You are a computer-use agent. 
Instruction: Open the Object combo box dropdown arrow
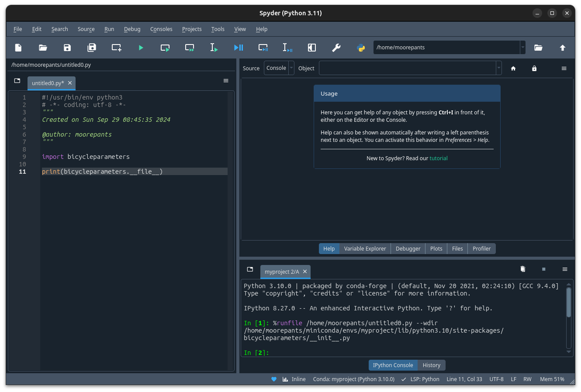pyautogui.click(x=498, y=68)
